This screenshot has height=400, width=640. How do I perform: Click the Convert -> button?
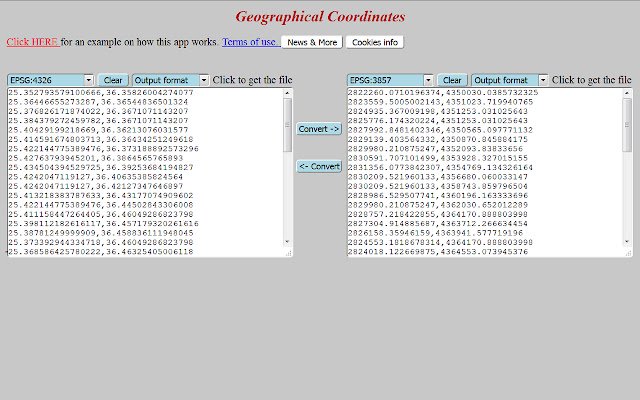point(319,129)
